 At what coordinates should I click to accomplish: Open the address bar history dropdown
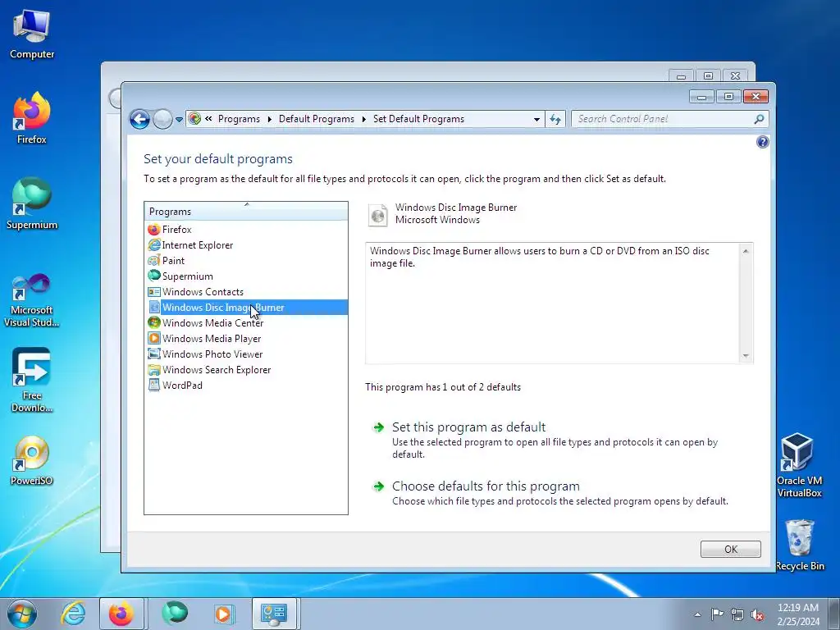[x=536, y=120]
